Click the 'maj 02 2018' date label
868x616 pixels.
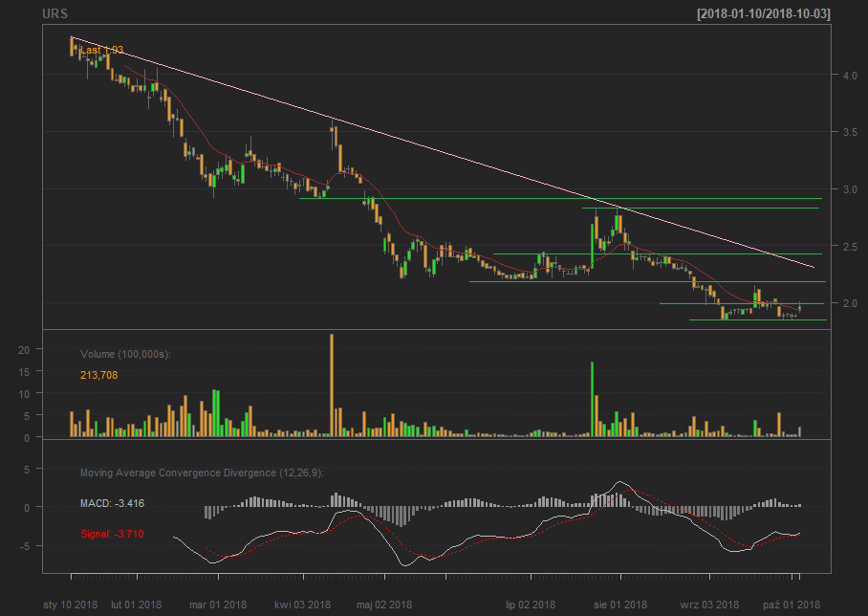pos(384,605)
